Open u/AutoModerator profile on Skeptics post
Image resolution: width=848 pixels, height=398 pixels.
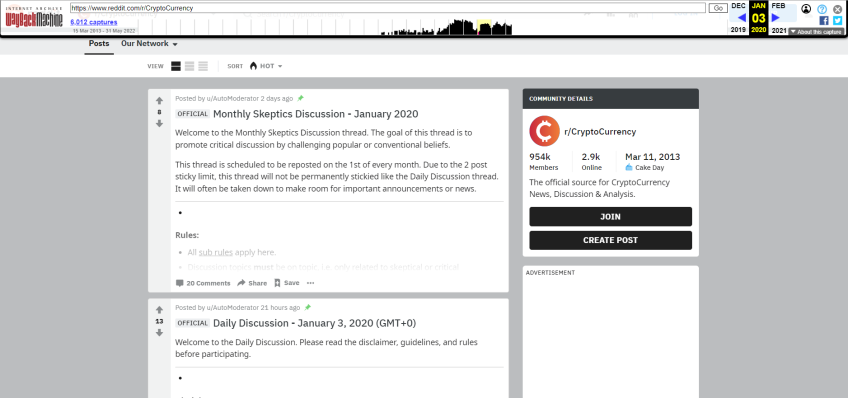233,98
